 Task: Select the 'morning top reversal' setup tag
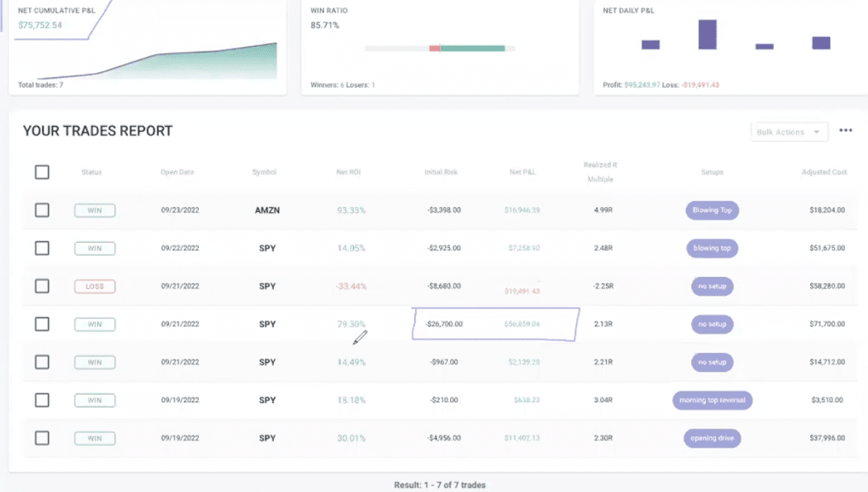pyautogui.click(x=711, y=400)
